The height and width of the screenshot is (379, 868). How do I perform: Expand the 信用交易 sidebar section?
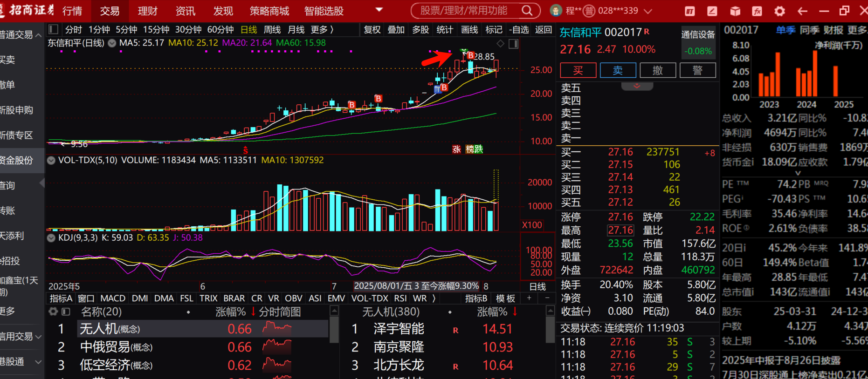click(x=38, y=337)
